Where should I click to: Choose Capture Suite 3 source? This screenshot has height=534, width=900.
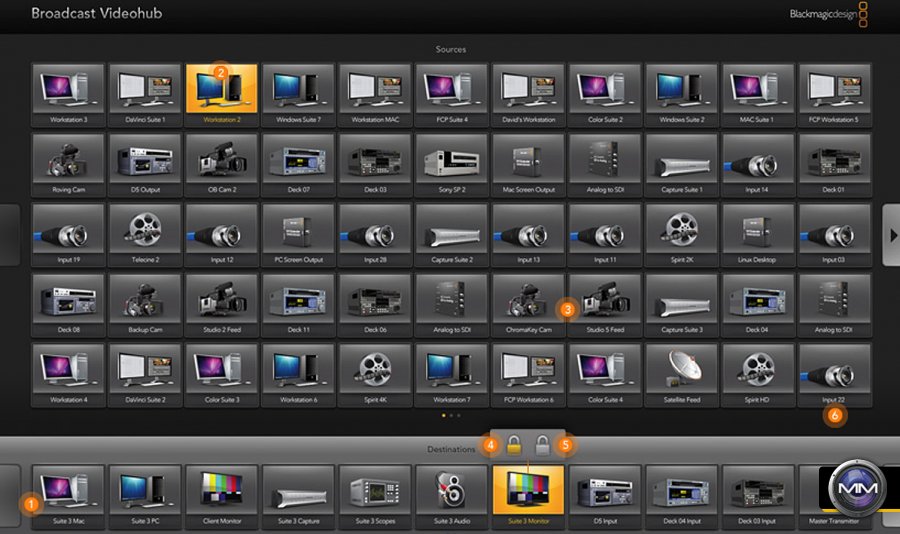682,305
